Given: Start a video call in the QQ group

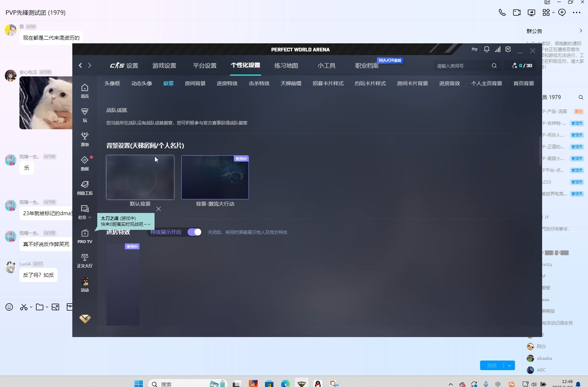Looking at the screenshot, I should [517, 12].
